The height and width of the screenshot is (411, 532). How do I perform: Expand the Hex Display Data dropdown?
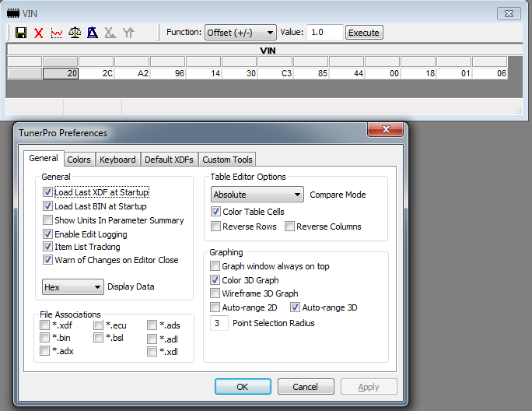pyautogui.click(x=72, y=287)
